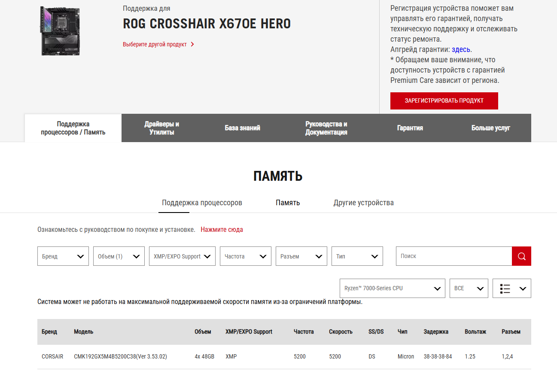Click the SS/DS column header
This screenshot has height=392, width=557.
[x=376, y=332]
